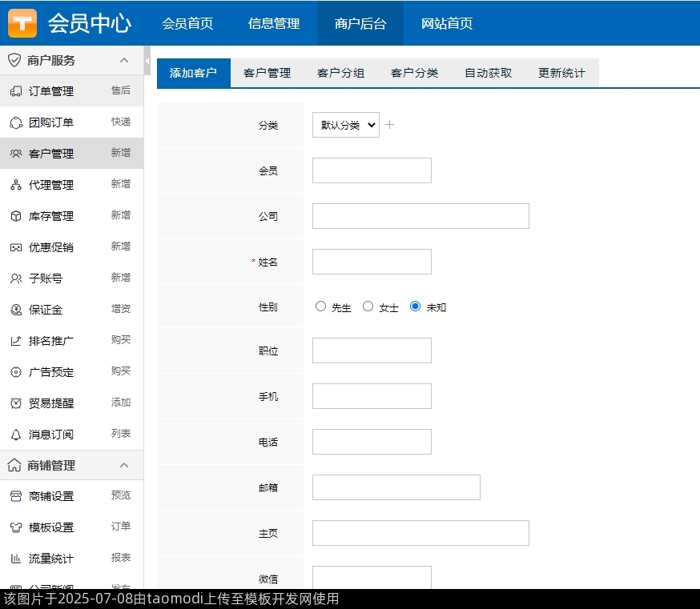Collapse the 商铺管理 section

(x=124, y=465)
